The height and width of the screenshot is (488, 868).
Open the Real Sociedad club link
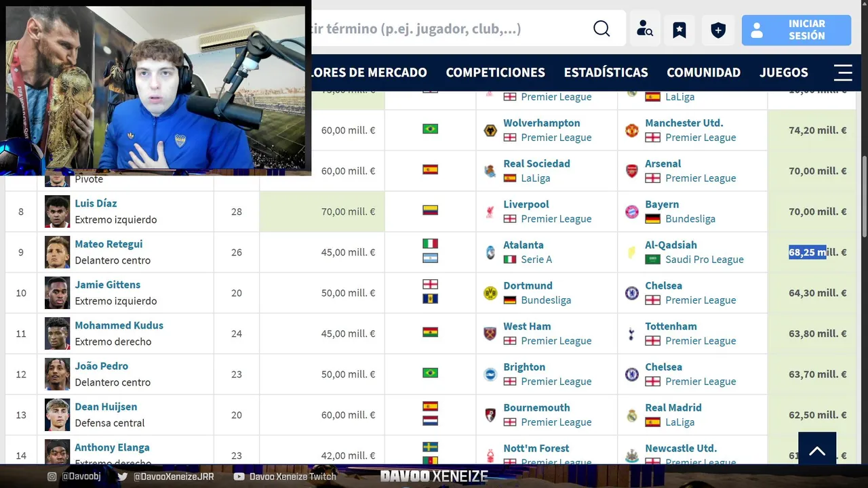point(536,163)
